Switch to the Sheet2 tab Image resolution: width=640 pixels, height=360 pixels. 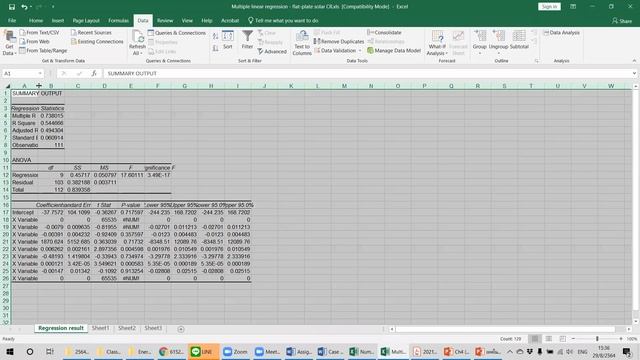tap(127, 328)
